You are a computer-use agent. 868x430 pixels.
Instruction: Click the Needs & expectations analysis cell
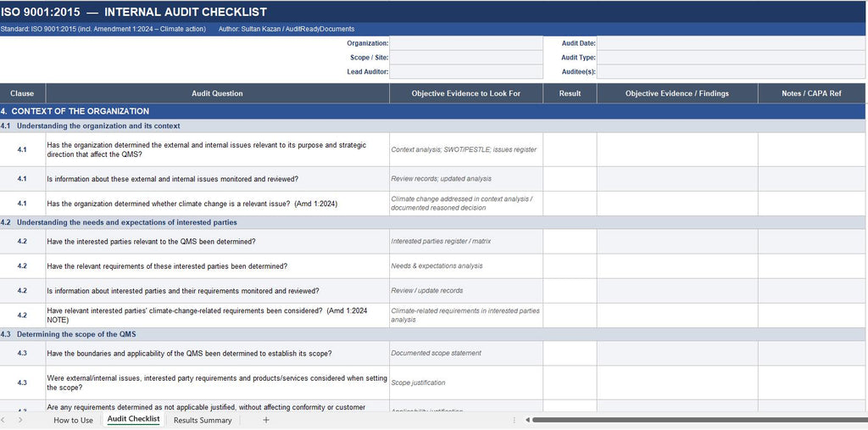point(466,266)
